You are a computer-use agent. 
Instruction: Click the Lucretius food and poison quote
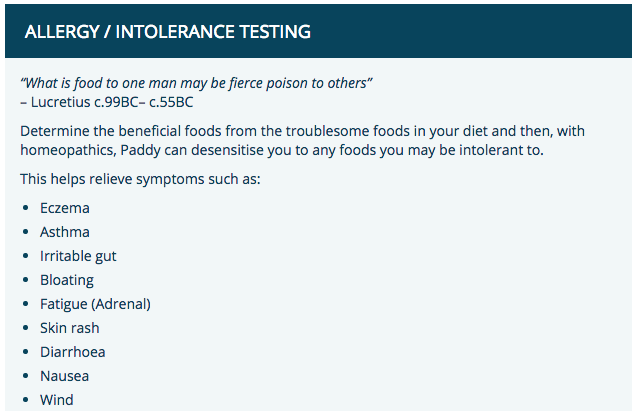(x=196, y=80)
